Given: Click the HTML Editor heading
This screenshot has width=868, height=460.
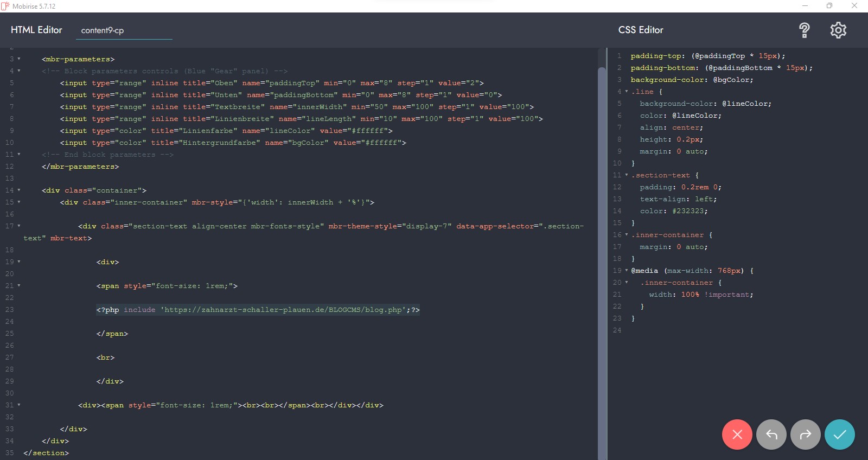Looking at the screenshot, I should point(36,30).
